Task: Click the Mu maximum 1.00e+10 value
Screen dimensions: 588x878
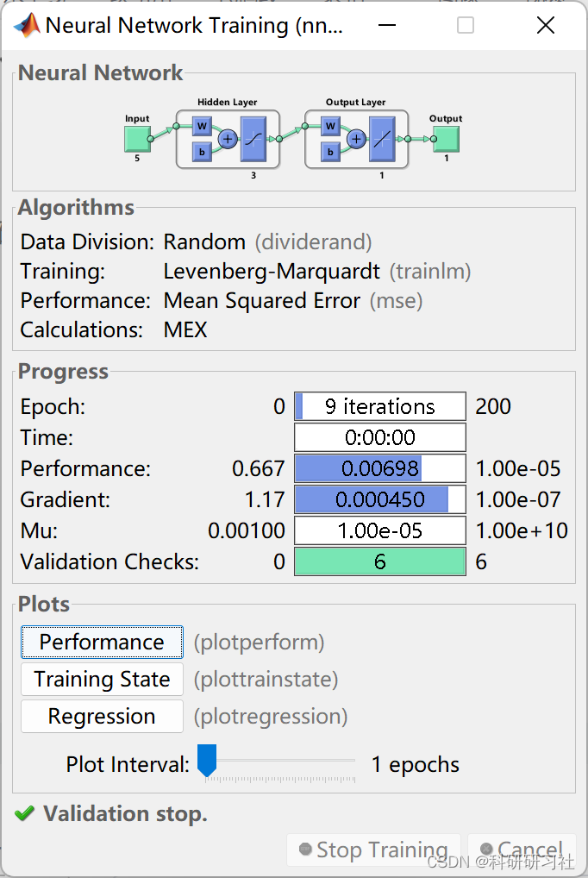Action: click(x=522, y=530)
